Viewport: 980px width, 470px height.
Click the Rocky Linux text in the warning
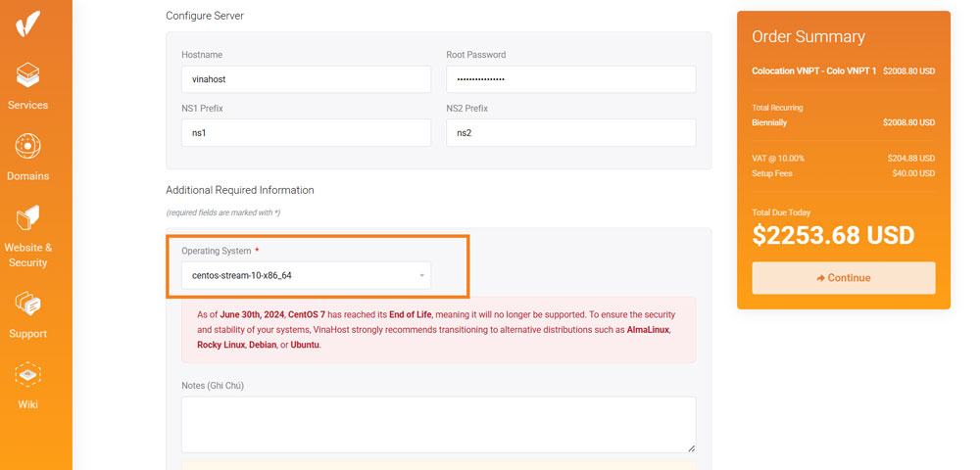point(220,345)
